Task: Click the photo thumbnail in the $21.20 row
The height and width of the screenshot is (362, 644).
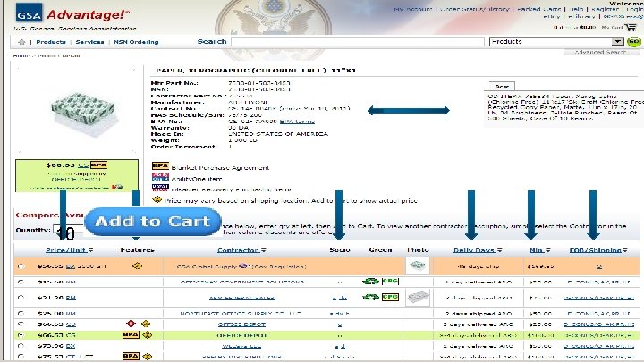Action: point(418,297)
